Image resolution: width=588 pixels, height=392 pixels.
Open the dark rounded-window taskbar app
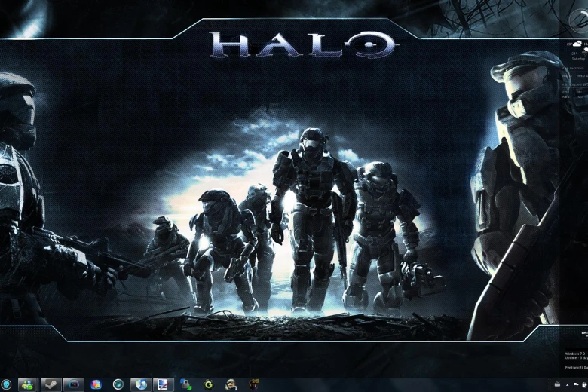tap(74, 385)
